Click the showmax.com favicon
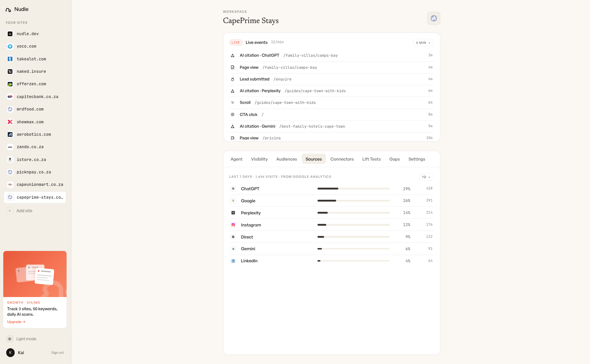The image size is (590, 364). pyautogui.click(x=10, y=122)
